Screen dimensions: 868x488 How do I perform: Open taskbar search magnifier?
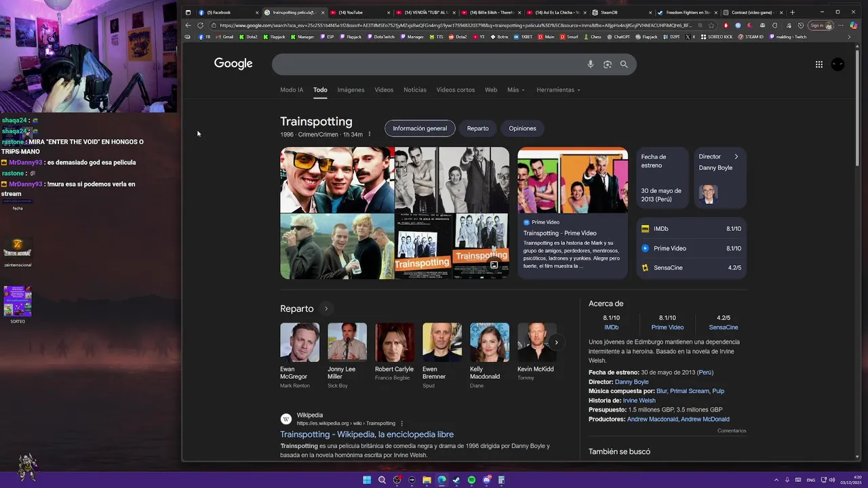pos(382,480)
